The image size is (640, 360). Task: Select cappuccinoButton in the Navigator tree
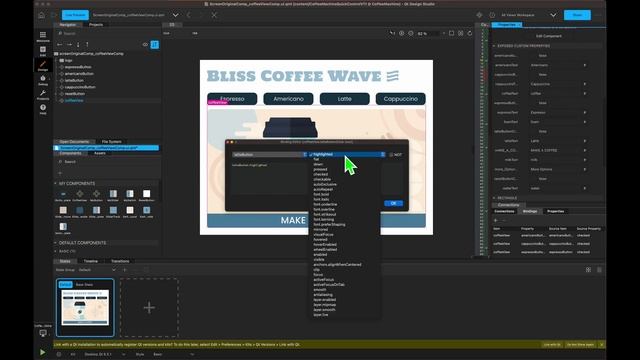pos(80,87)
